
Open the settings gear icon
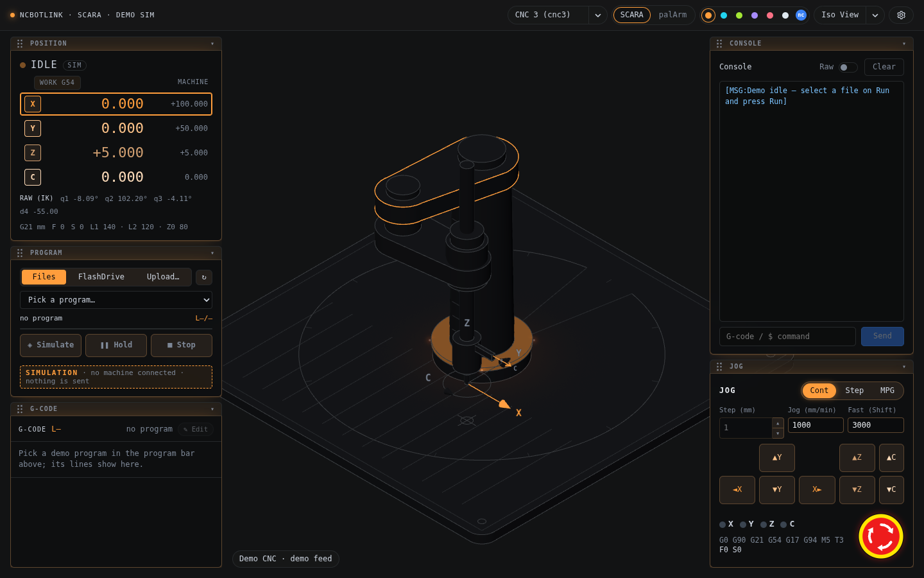[901, 15]
